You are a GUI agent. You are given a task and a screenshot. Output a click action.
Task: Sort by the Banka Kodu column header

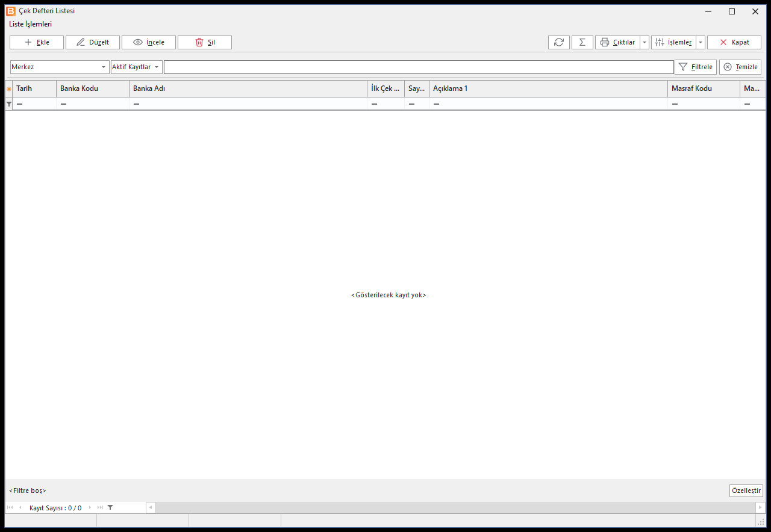[x=93, y=88]
